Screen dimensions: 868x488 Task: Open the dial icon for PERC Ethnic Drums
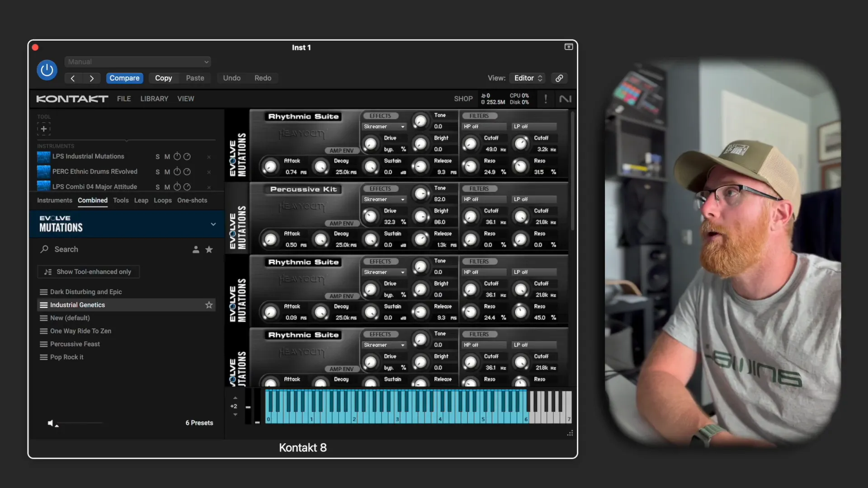point(187,172)
